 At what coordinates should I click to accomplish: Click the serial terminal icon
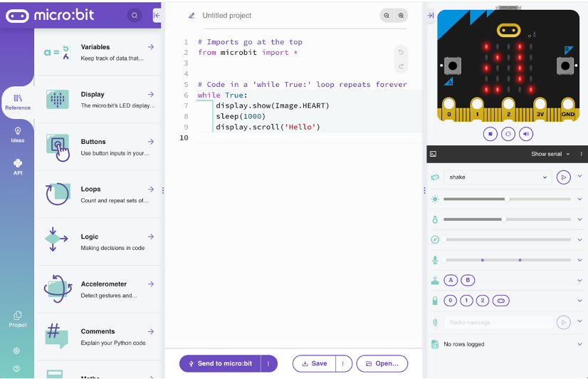[433, 154]
